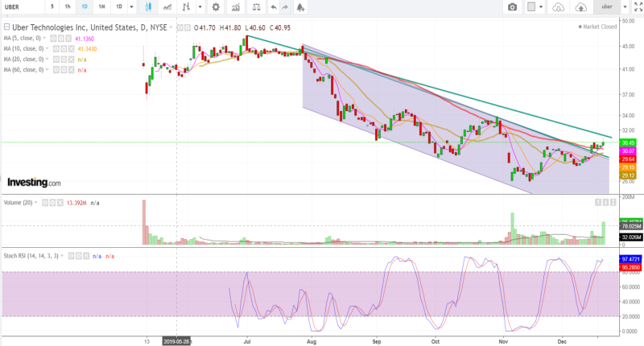Screen dimensions: 644x346
Task: Open settings icon beside Uber Technologies title
Action: (x=188, y=28)
